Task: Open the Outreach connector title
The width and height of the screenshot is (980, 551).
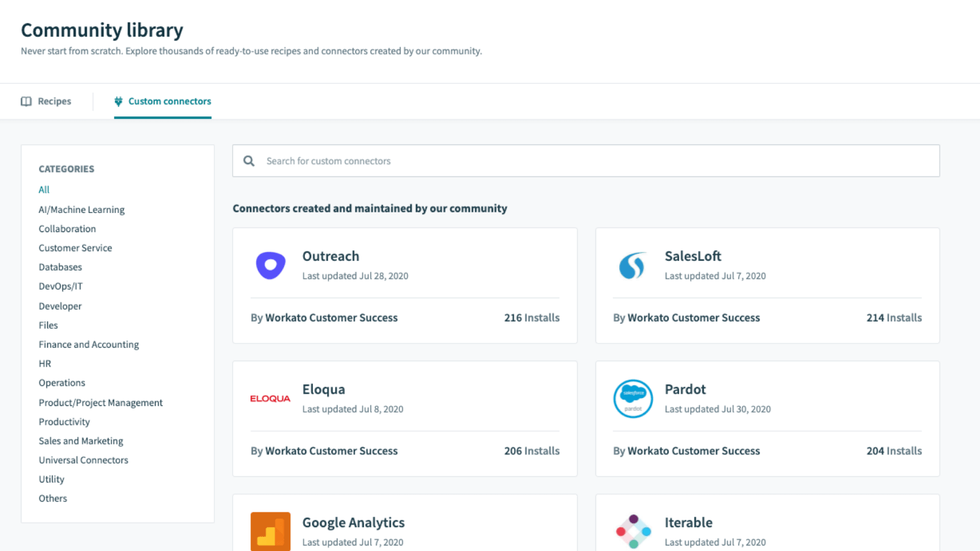Action: (331, 257)
